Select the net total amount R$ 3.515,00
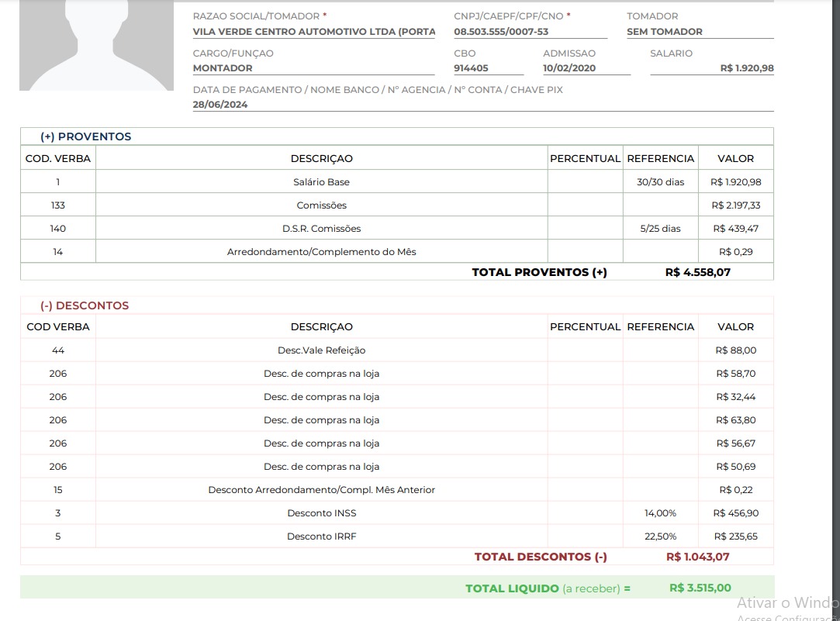Image resolution: width=840 pixels, height=621 pixels. click(x=700, y=588)
